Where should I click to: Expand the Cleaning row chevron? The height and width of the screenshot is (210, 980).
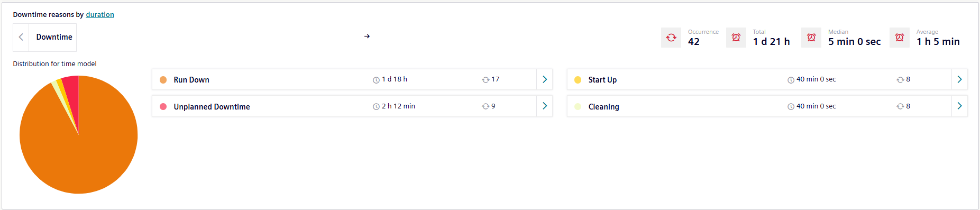[x=959, y=106]
